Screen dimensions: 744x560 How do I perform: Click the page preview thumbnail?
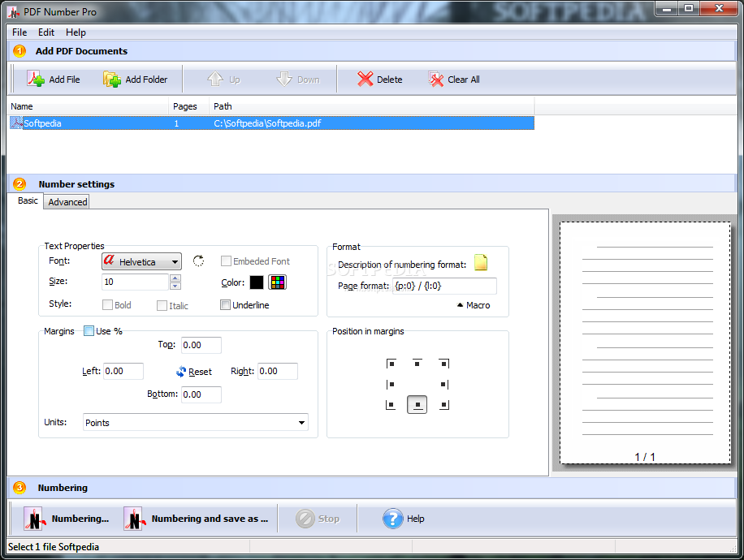(645, 342)
